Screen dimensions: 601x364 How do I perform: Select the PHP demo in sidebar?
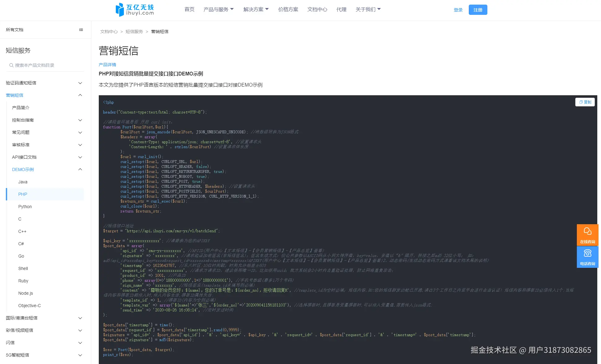22,194
